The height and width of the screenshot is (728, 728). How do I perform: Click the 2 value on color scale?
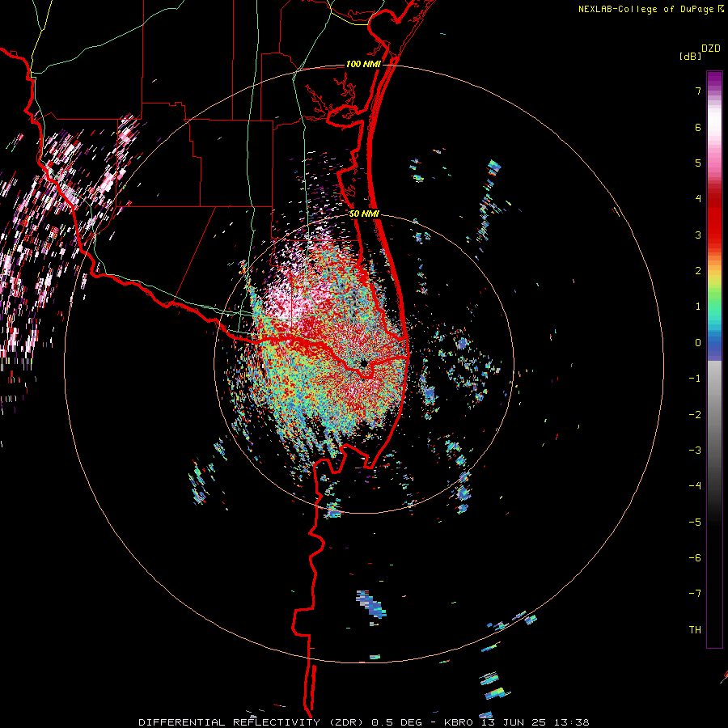[x=698, y=271]
